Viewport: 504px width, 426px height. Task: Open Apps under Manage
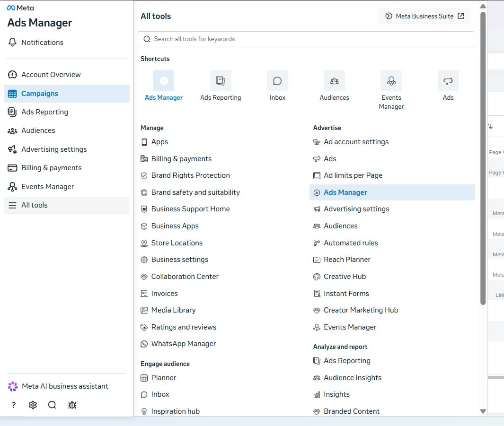154,142
